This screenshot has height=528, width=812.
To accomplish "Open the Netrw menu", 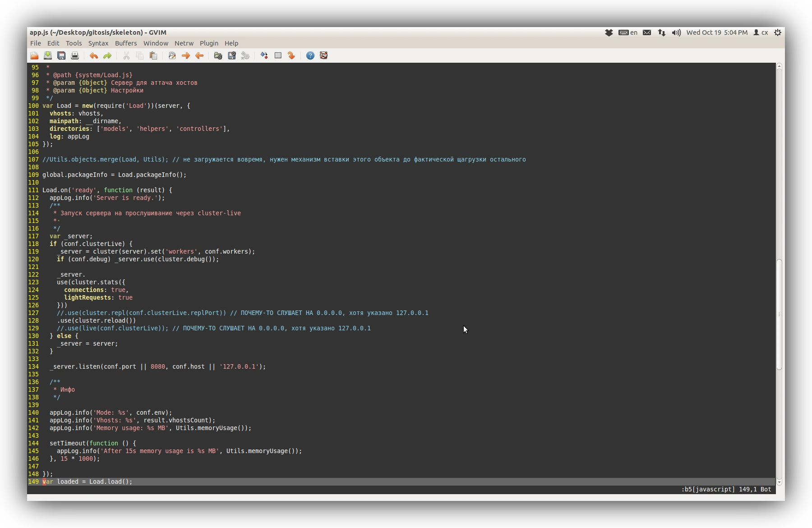I will point(184,43).
